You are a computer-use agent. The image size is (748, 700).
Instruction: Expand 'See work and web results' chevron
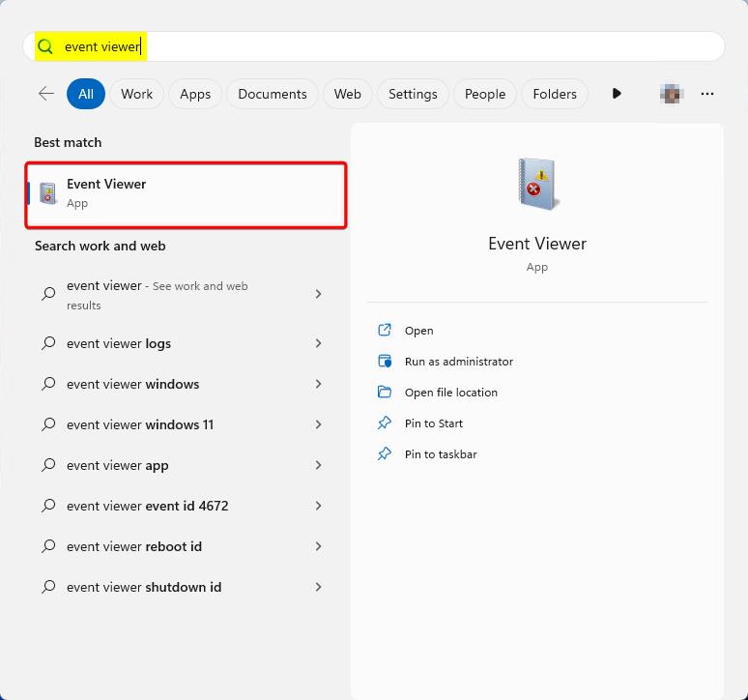(318, 294)
